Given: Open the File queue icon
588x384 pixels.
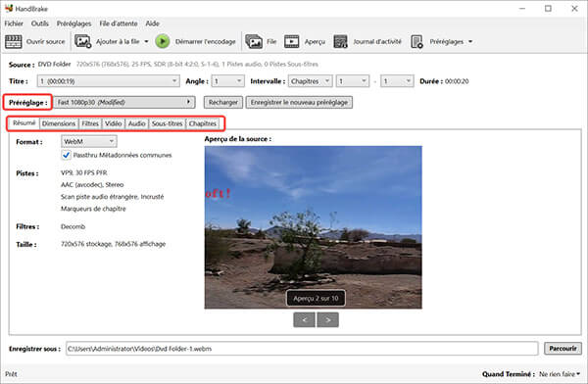Looking at the screenshot, I should click(x=254, y=41).
